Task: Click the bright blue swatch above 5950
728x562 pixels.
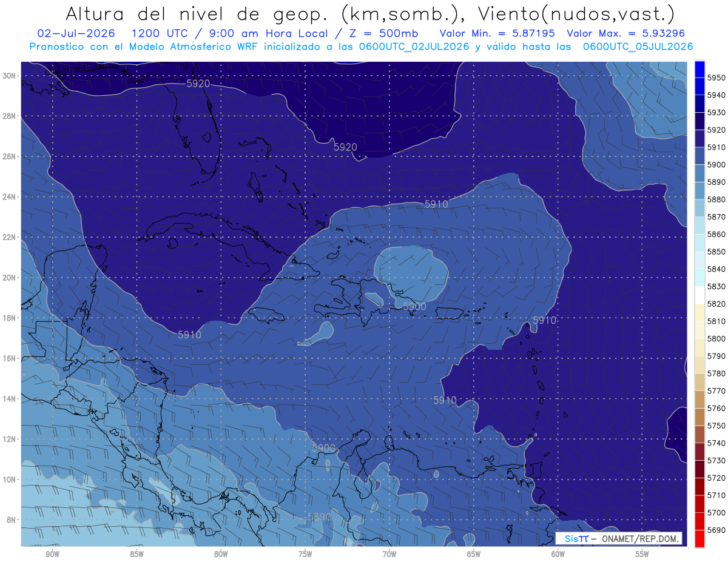Action: [x=699, y=69]
